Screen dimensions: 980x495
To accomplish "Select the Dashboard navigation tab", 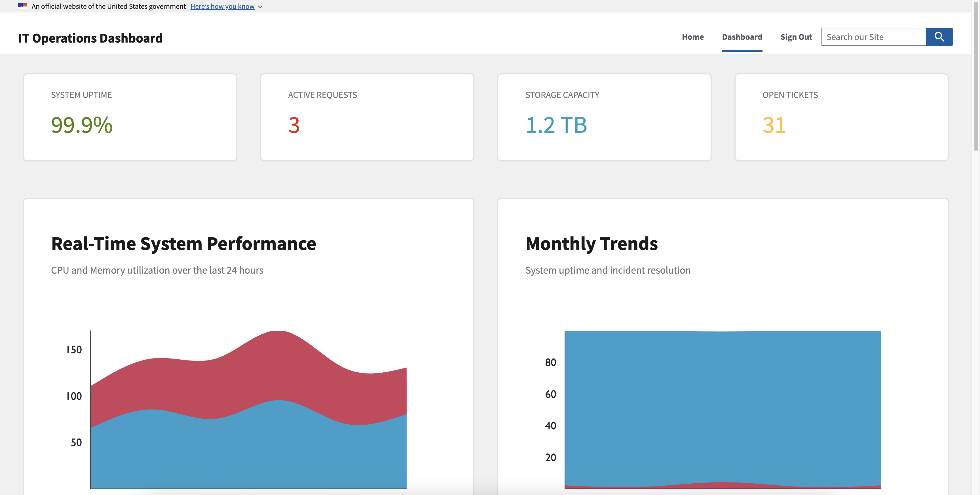I will click(x=742, y=37).
